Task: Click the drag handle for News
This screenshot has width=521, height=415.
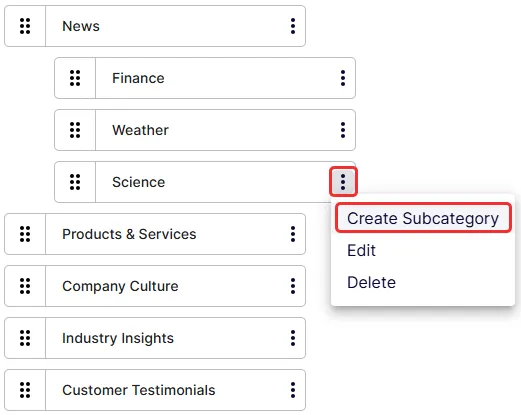Action: click(25, 26)
